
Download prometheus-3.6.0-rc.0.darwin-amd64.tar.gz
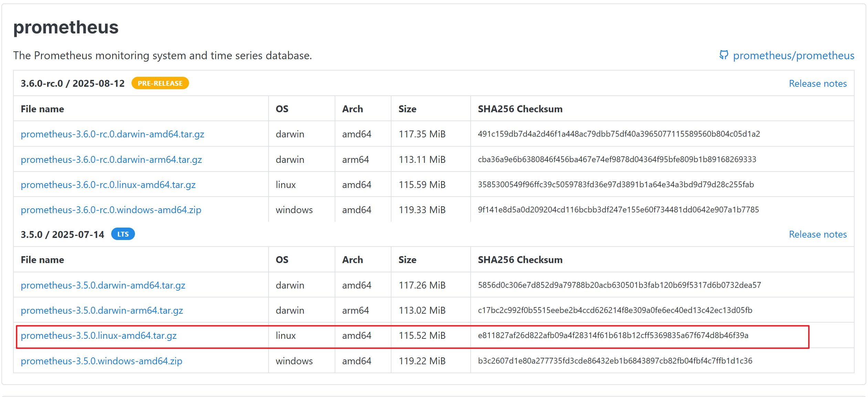click(x=112, y=134)
